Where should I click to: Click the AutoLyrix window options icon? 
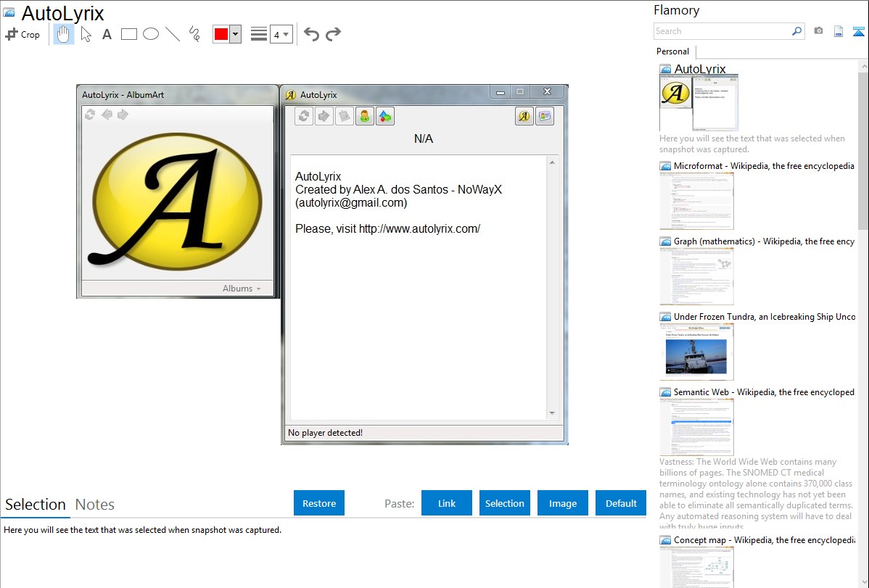coord(545,117)
